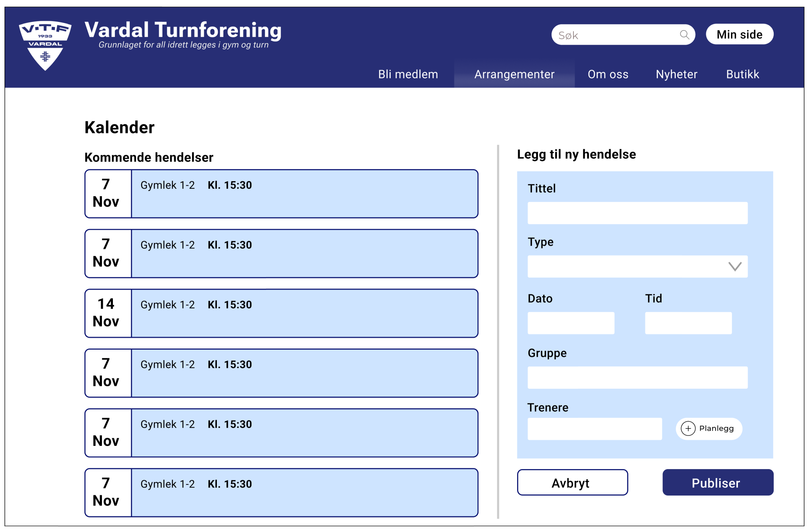809x532 pixels.
Task: Click into the Tittel input field
Action: (637, 213)
